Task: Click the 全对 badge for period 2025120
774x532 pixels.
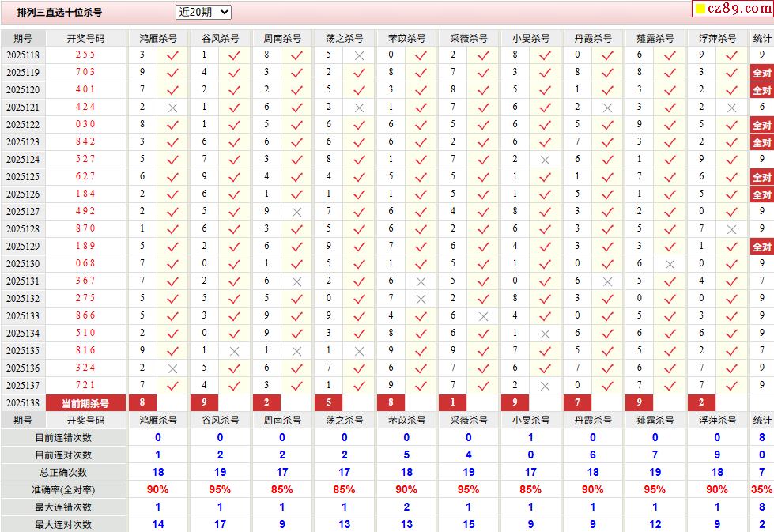Action: click(761, 90)
